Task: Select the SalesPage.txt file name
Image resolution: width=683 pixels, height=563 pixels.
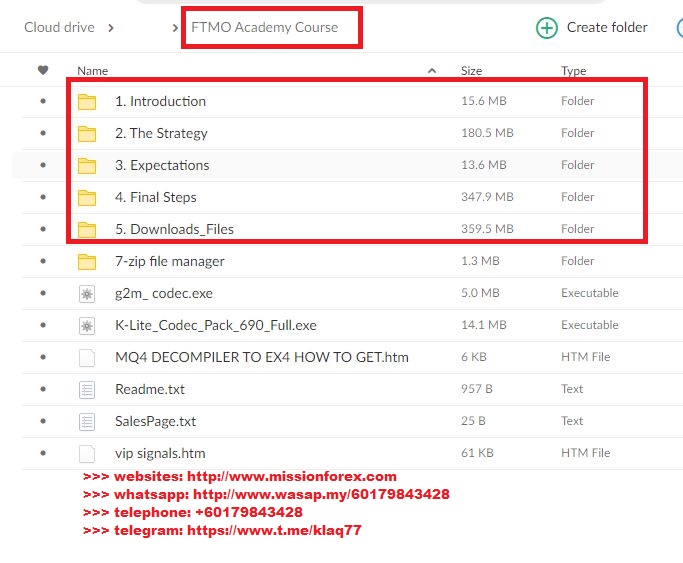Action: coord(156,421)
